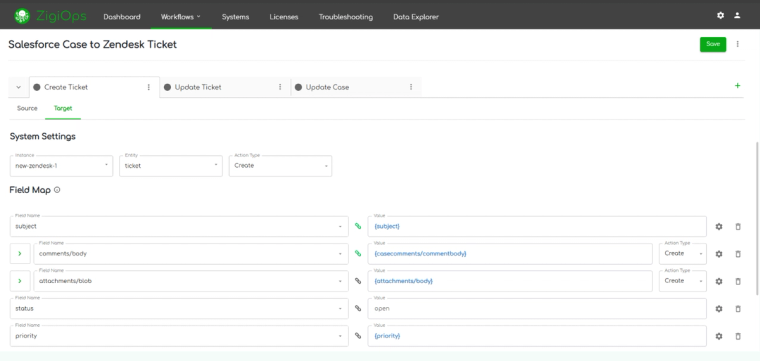The height and width of the screenshot is (361, 760).
Task: Collapse the actions list chevron before Create Ticket
Action: tap(18, 87)
